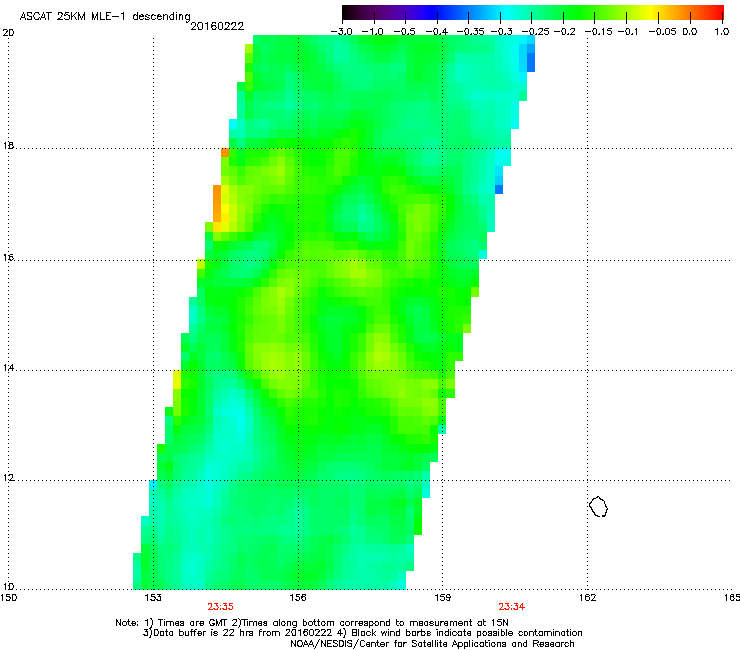Image resolution: width=740 pixels, height=650 pixels.
Task: Click longitude axis label 162
Action: [587, 598]
